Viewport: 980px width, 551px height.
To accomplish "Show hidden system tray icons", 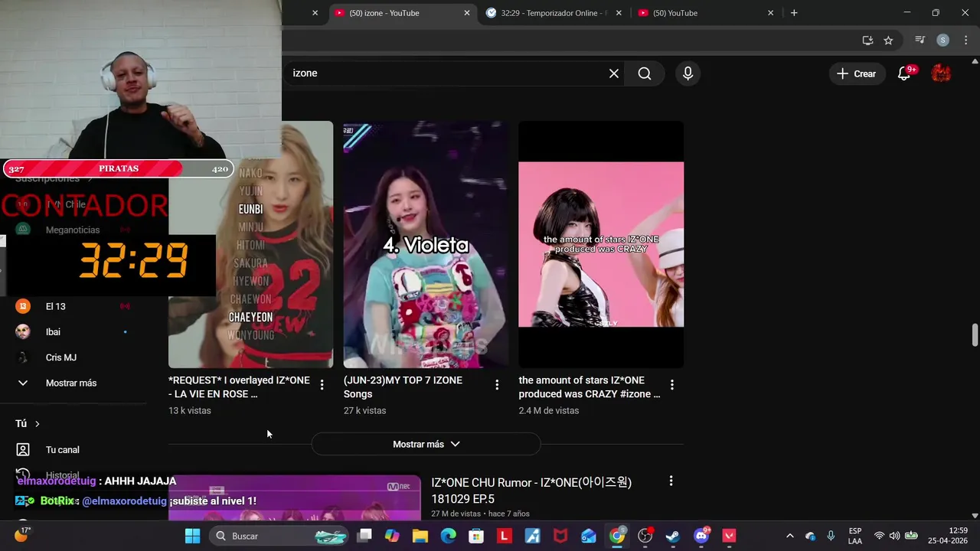I will point(790,536).
